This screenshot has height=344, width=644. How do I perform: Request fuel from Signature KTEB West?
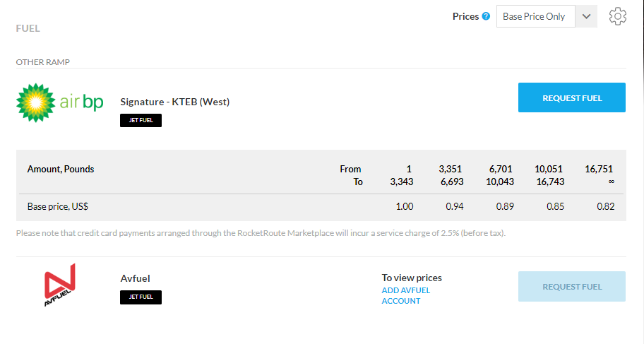(x=572, y=97)
